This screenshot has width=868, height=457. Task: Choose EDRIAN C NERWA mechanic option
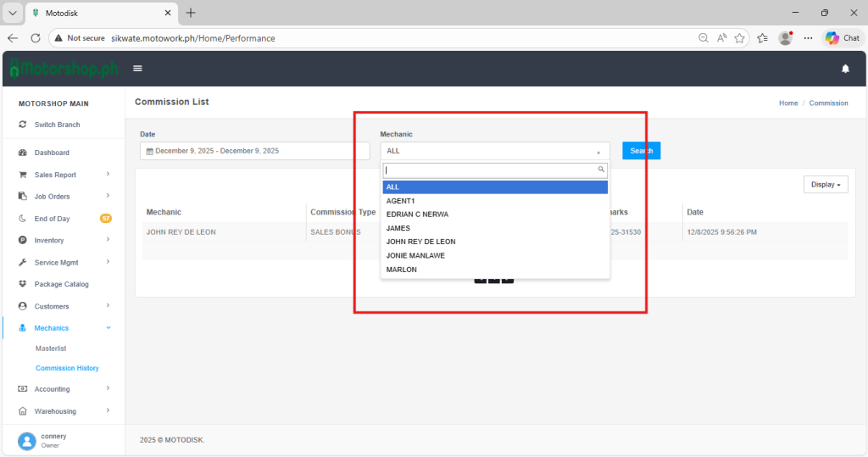[417, 215]
